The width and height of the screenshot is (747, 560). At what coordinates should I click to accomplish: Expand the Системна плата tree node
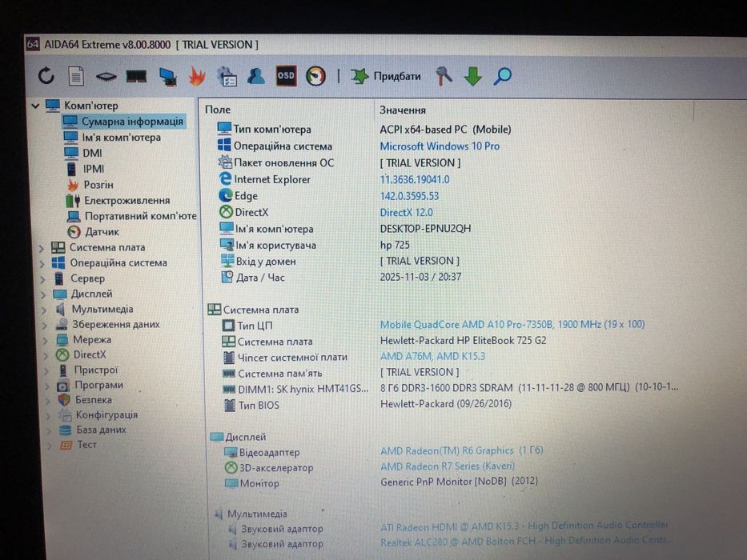[x=42, y=248]
